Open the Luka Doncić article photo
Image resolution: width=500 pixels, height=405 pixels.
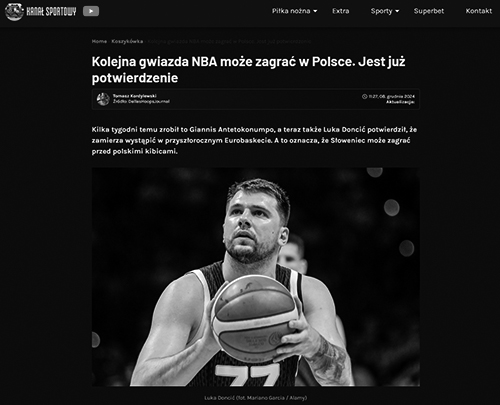point(256,277)
